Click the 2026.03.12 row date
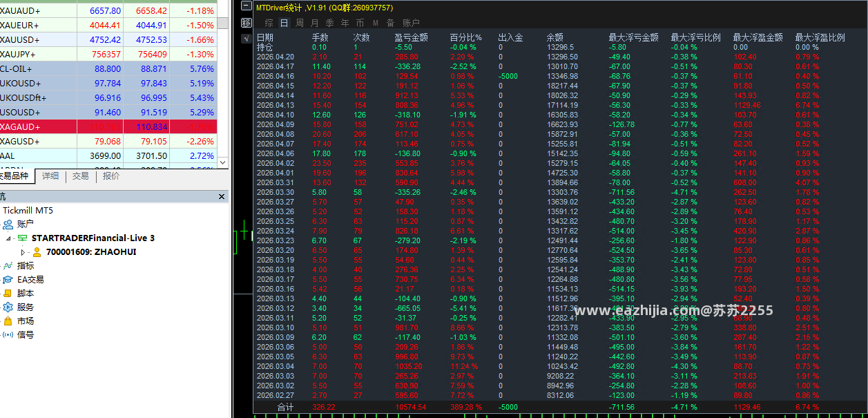The width and height of the screenshot is (868, 418). (x=275, y=308)
